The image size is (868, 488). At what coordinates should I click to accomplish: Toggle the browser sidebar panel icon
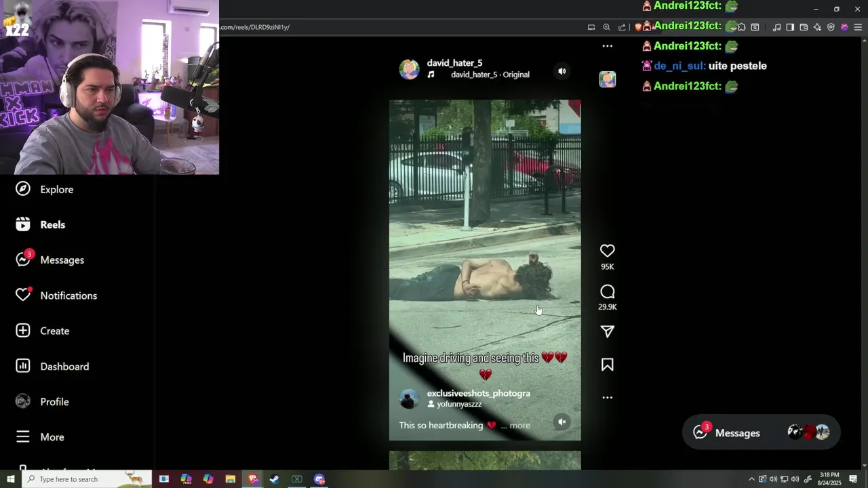(790, 27)
